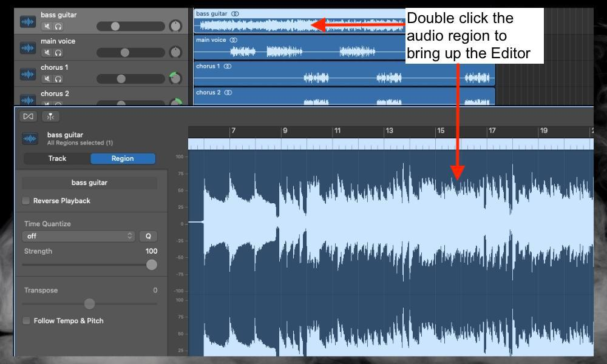Screen dimensions: 607x364
Task: Click the chorus 2 track name
Action: pos(55,93)
